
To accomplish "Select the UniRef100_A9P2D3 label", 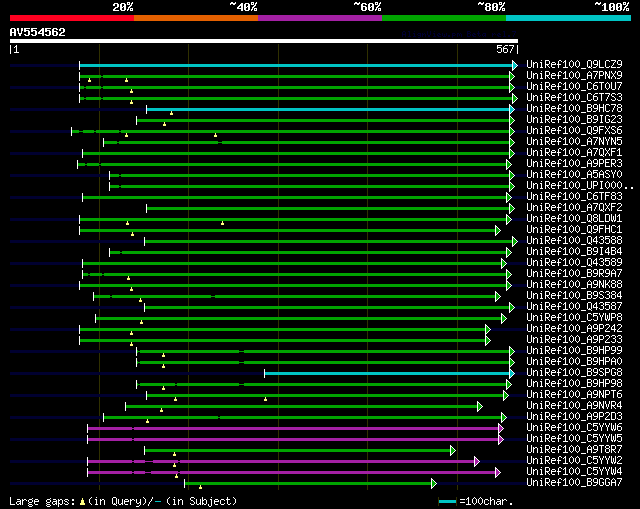I will 574,417.
